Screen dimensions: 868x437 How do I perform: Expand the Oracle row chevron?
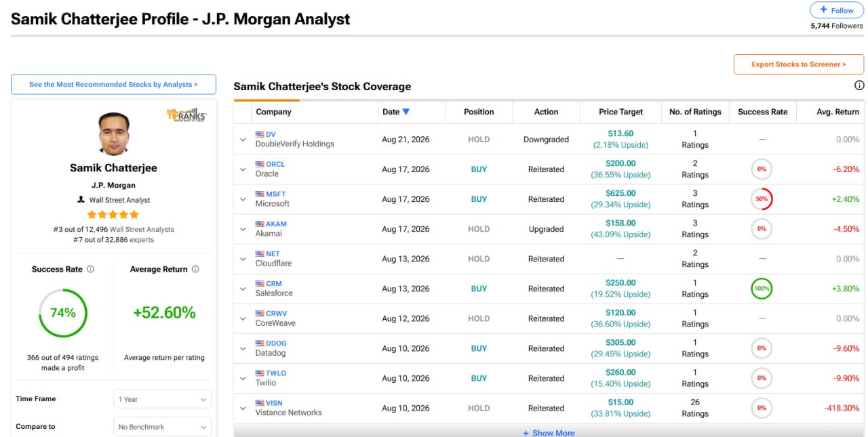pyautogui.click(x=243, y=169)
